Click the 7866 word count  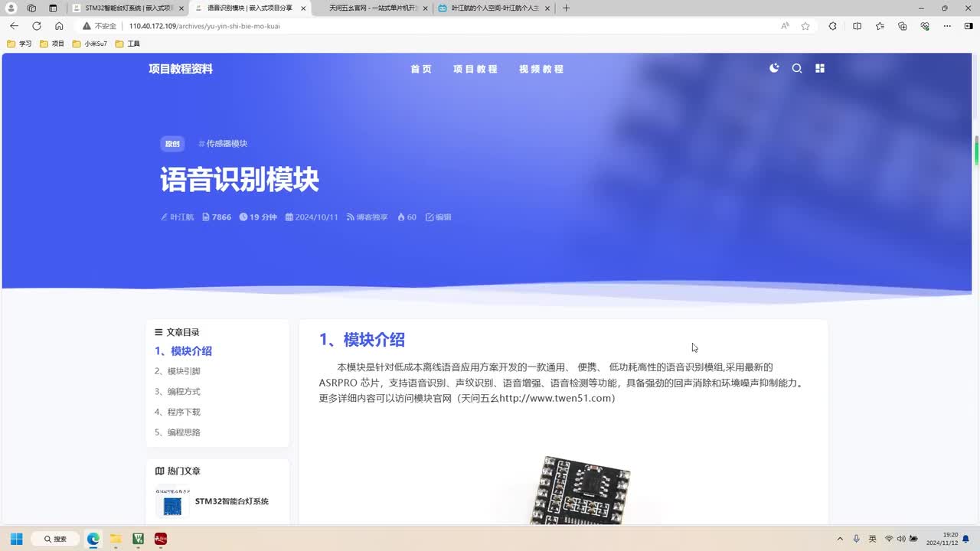[x=217, y=217]
